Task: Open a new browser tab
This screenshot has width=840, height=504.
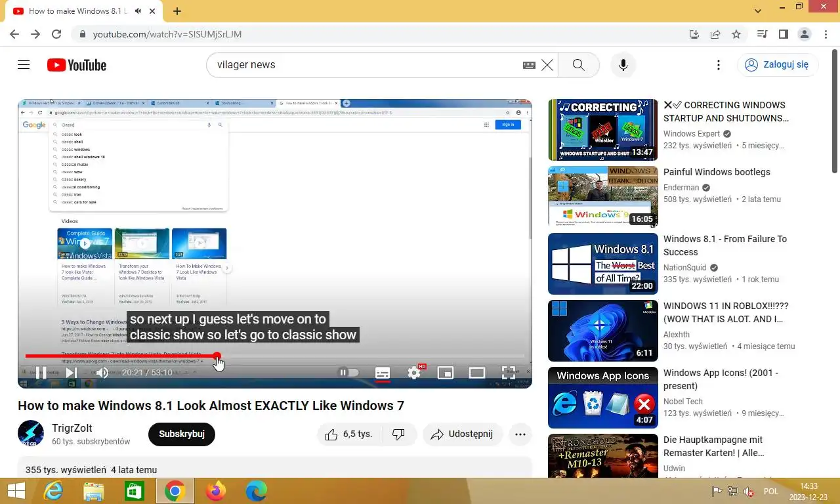Action: 177,11
